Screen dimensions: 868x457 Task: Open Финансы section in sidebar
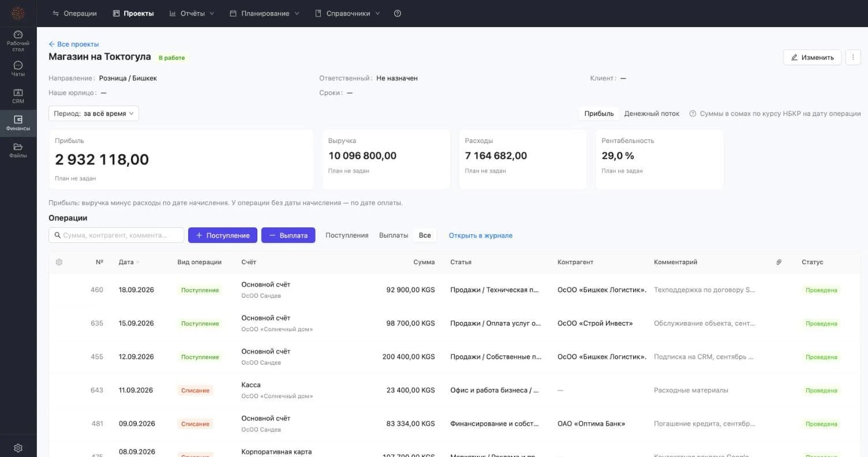[18, 123]
